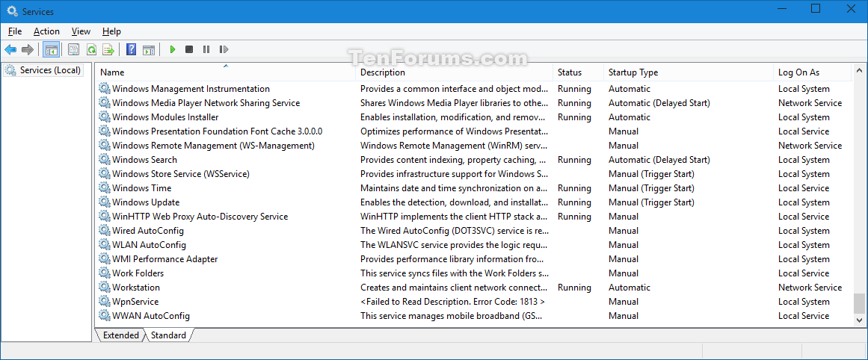The height and width of the screenshot is (360, 868).
Task: Sort by the Log On As column header
Action: click(812, 72)
